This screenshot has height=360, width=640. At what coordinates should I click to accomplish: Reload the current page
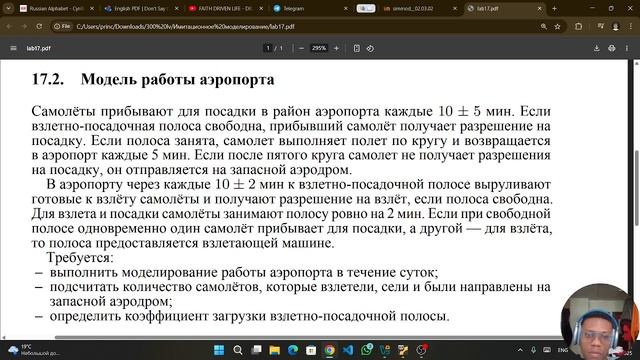[x=39, y=27]
